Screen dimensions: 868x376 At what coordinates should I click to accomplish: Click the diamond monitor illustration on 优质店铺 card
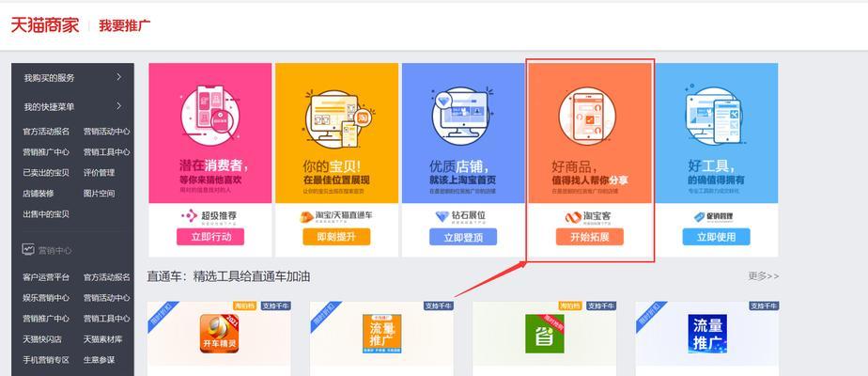(x=463, y=116)
